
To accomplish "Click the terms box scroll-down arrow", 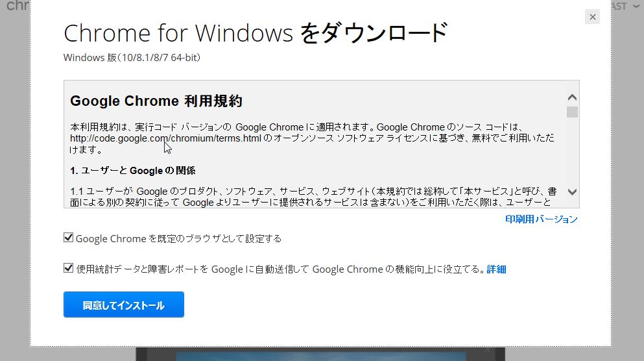I will pos(572,192).
